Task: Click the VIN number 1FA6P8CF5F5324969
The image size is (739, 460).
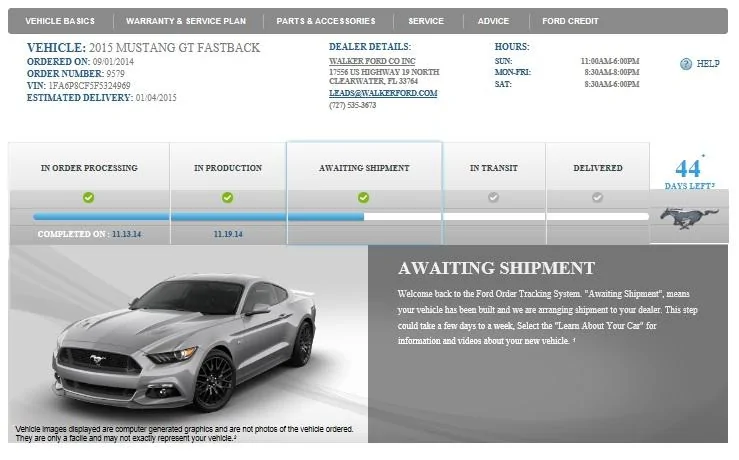Action: tap(90, 86)
